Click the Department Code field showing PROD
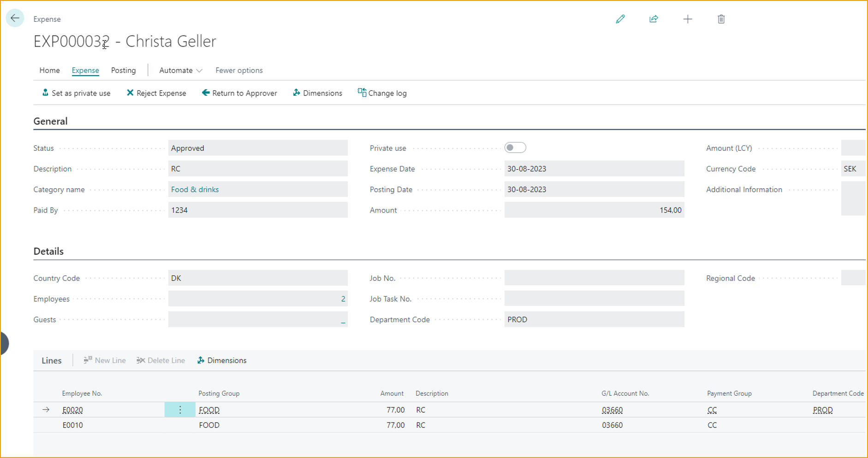Image resolution: width=868 pixels, height=458 pixels. point(594,320)
